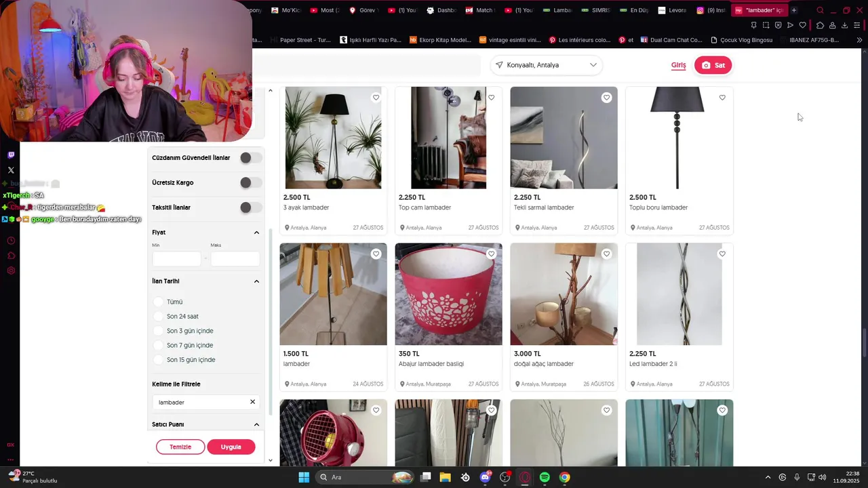Click the Giriş login link

679,65
